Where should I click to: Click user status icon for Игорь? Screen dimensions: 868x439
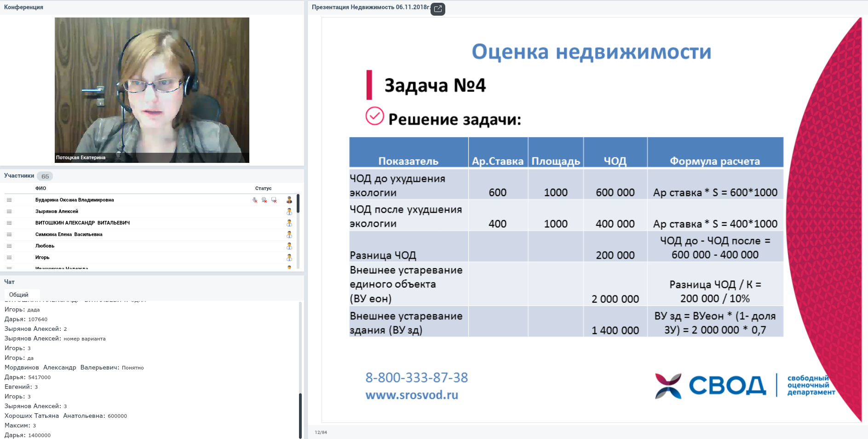(x=289, y=257)
